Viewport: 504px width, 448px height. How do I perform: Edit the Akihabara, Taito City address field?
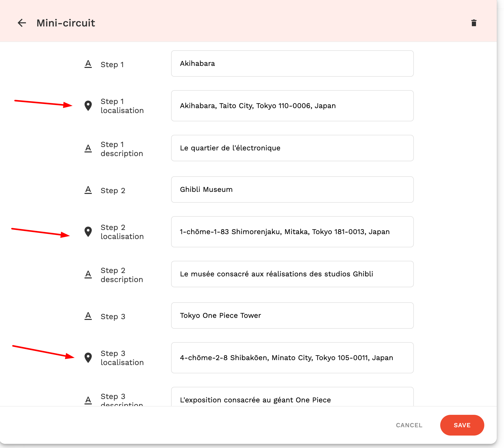[292, 106]
